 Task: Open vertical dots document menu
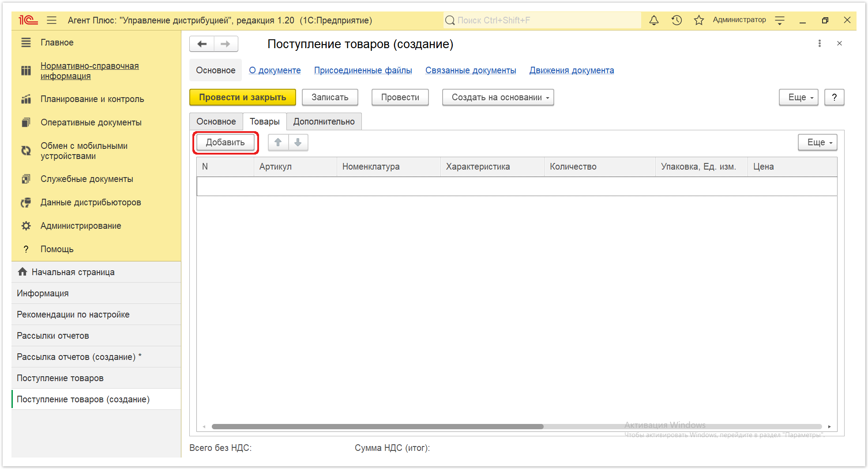click(819, 43)
